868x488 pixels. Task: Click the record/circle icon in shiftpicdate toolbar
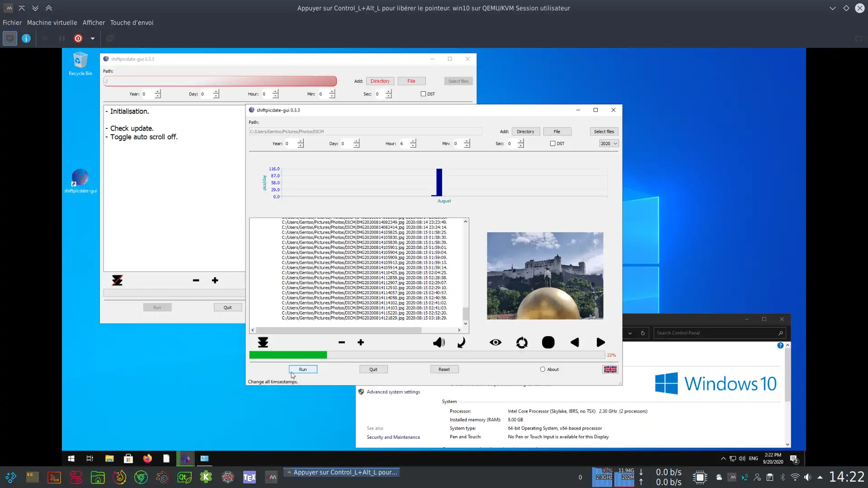(x=548, y=342)
